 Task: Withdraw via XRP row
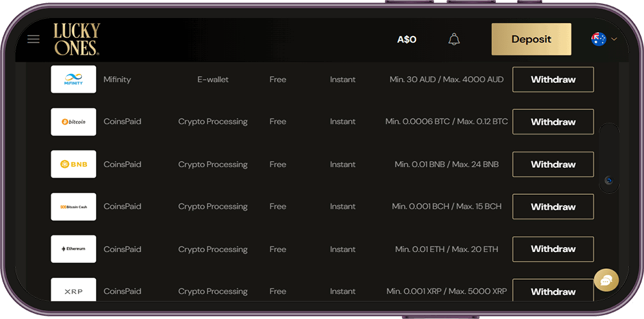[553, 291]
